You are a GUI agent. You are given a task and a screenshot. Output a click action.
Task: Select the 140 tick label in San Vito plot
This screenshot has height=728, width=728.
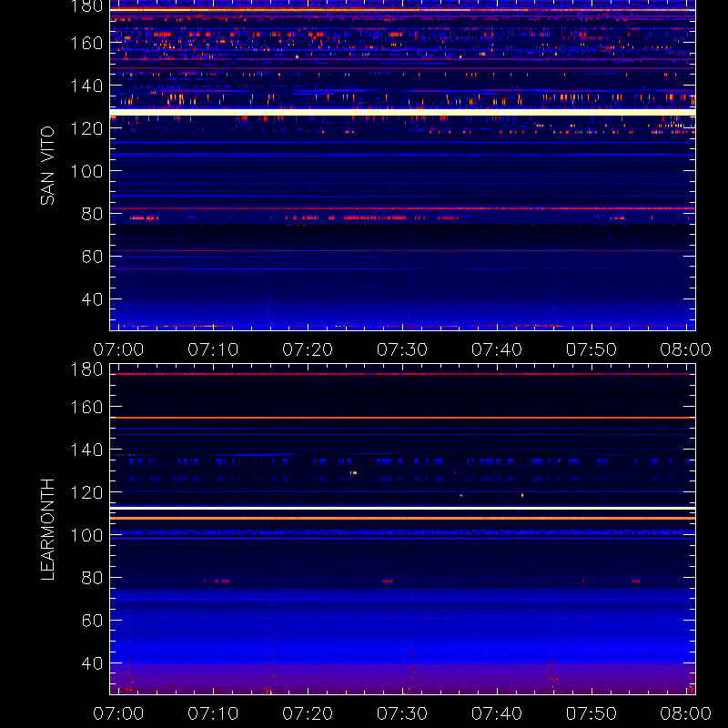coord(86,86)
